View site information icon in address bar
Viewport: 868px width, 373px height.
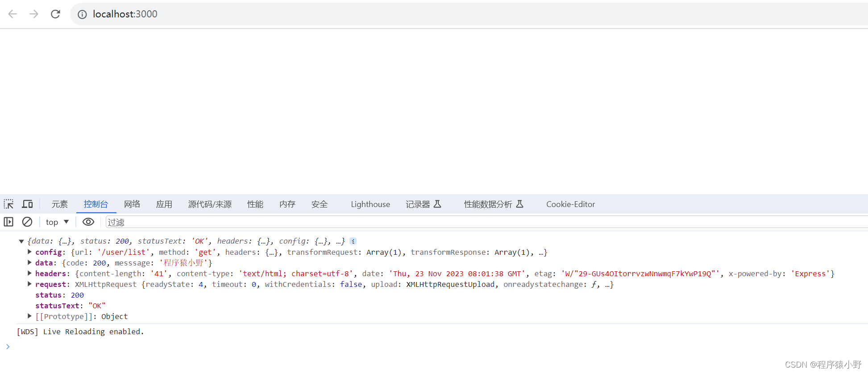pos(82,14)
